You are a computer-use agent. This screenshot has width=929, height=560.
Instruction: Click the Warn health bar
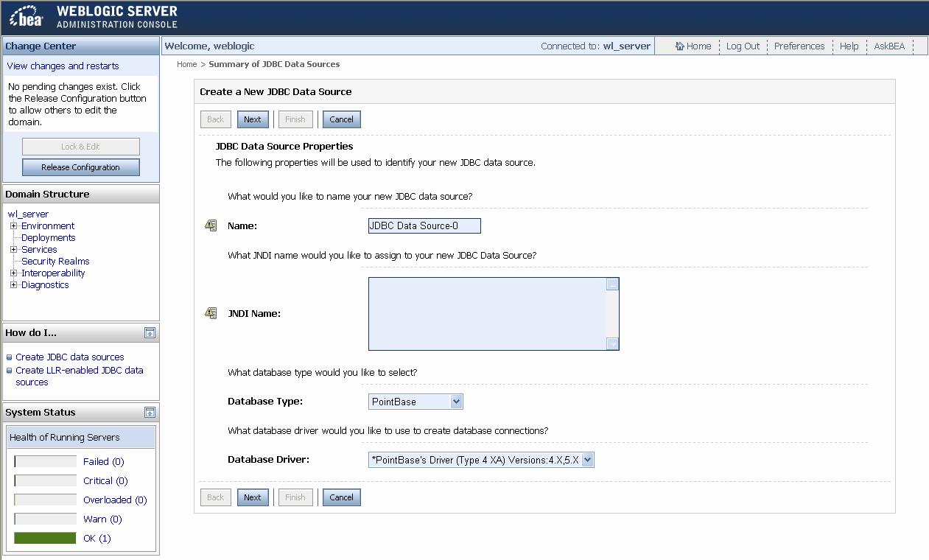point(45,519)
